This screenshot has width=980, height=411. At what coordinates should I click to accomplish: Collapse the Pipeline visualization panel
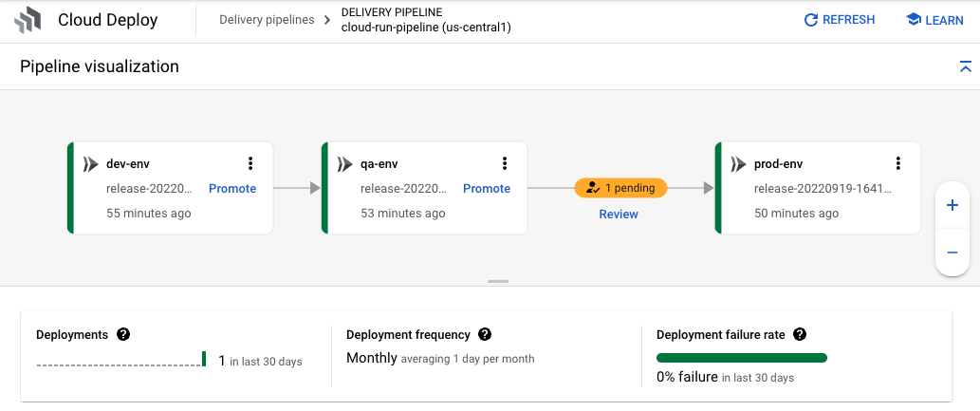pos(965,66)
